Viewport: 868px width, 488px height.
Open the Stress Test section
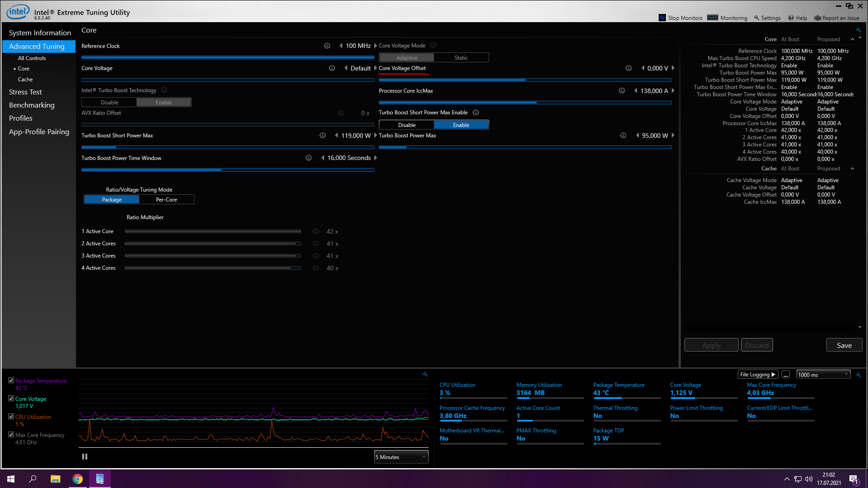(25, 92)
